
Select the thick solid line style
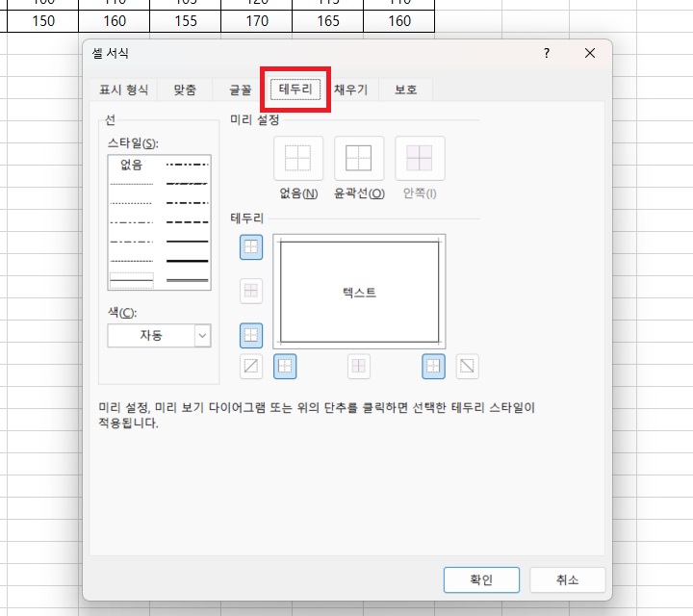(x=188, y=261)
